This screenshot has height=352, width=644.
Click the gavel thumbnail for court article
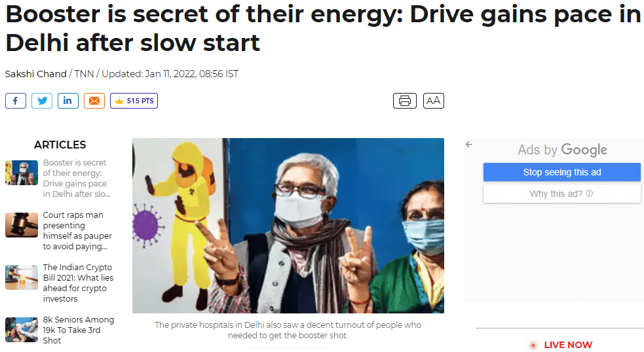pos(22,225)
